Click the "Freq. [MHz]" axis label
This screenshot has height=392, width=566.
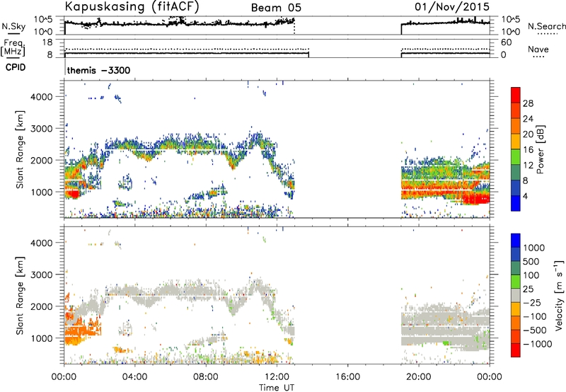(13, 48)
